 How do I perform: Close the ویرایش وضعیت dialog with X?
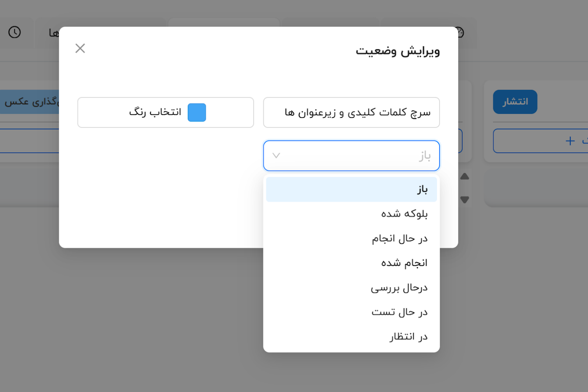click(80, 48)
